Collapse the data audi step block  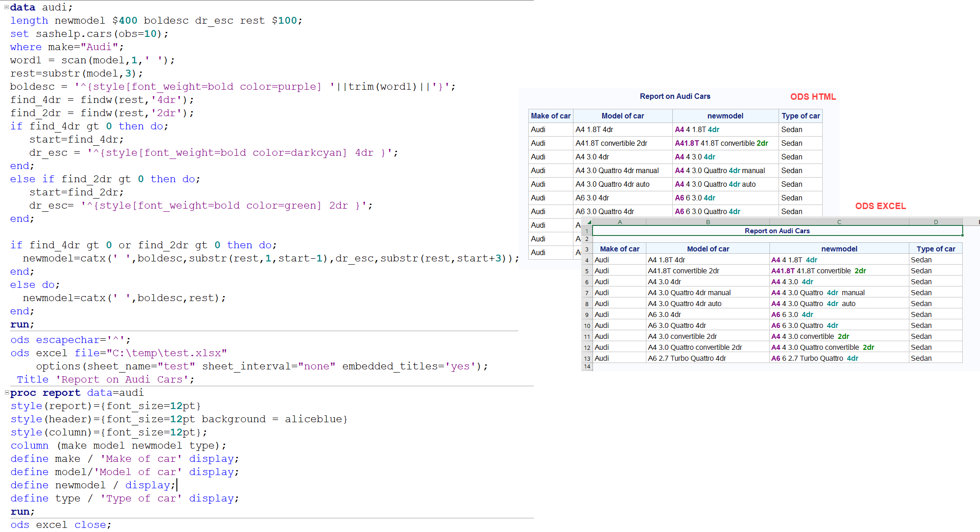pos(6,7)
